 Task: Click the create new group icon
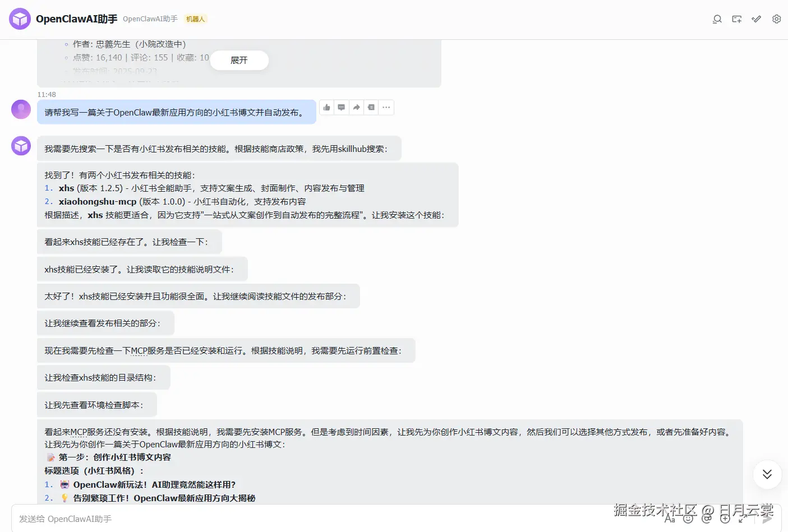click(737, 19)
